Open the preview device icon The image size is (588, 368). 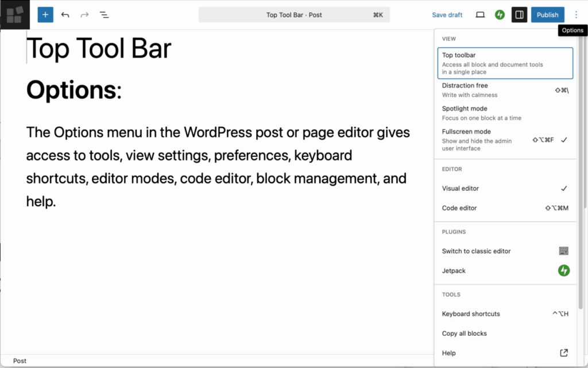pyautogui.click(x=480, y=14)
